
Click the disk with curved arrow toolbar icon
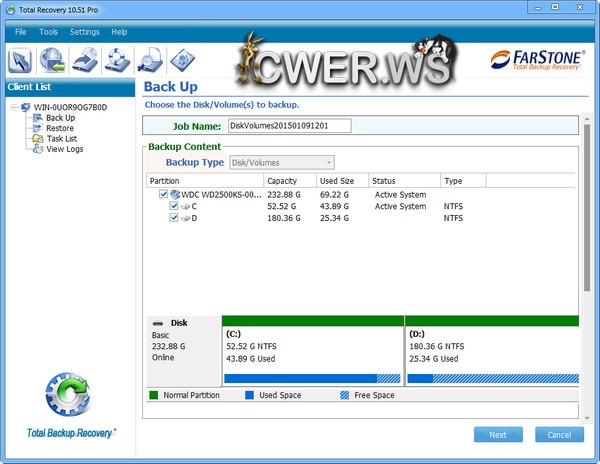pyautogui.click(x=86, y=61)
